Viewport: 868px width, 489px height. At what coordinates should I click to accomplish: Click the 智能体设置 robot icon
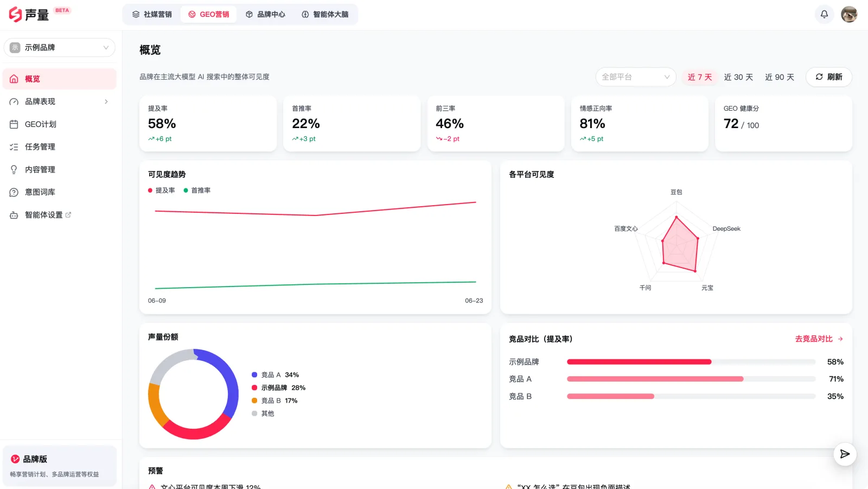14,215
